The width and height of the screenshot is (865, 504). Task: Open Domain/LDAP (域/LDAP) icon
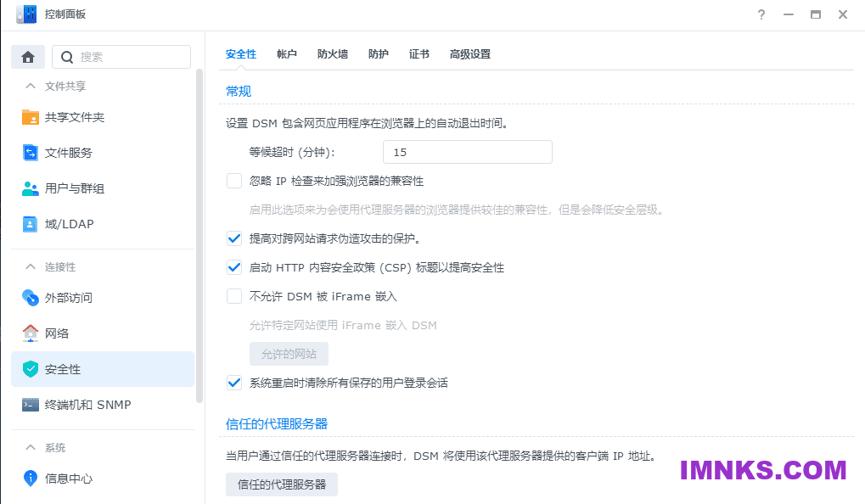(x=31, y=224)
